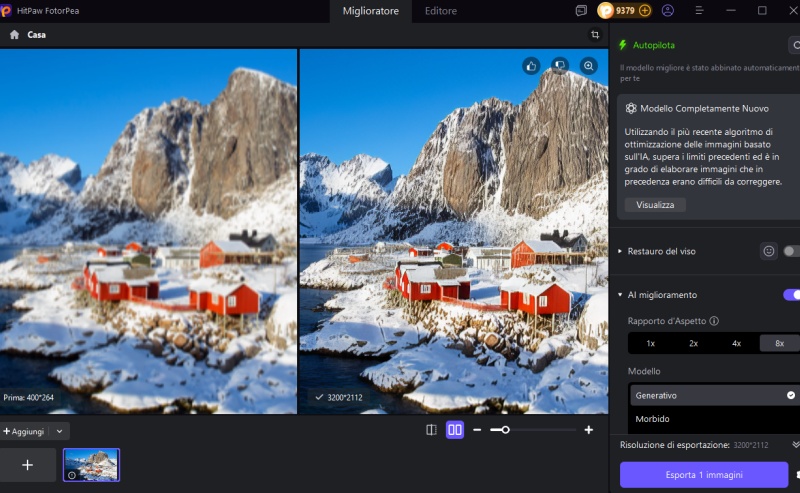Image resolution: width=800 pixels, height=493 pixels.
Task: Toggle Restauro del viso switch
Action: (792, 251)
